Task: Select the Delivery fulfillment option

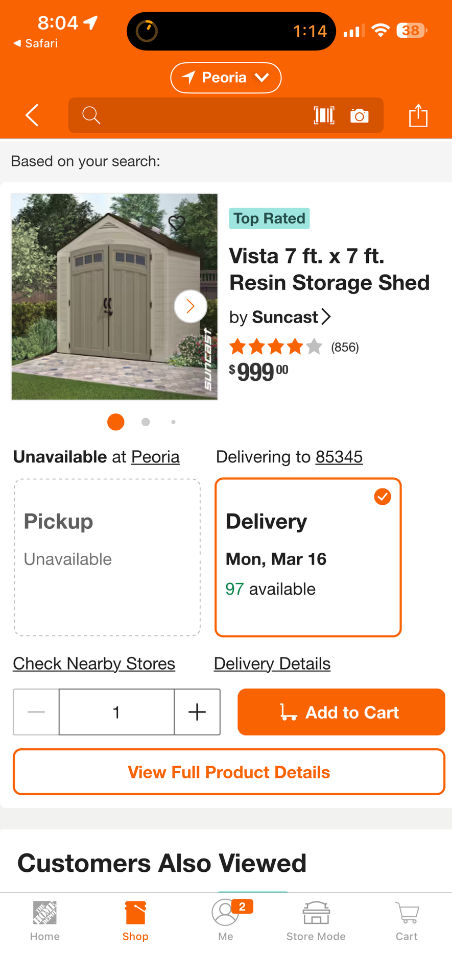Action: click(x=308, y=557)
